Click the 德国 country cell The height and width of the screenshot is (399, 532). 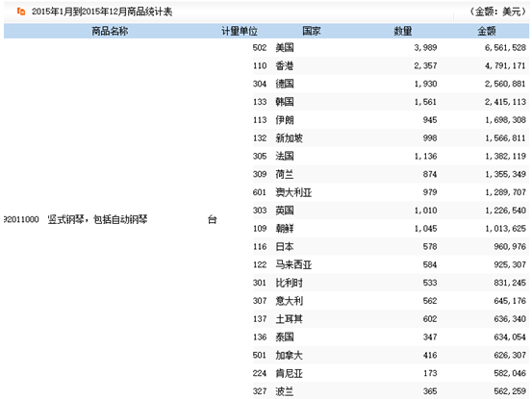tap(285, 84)
